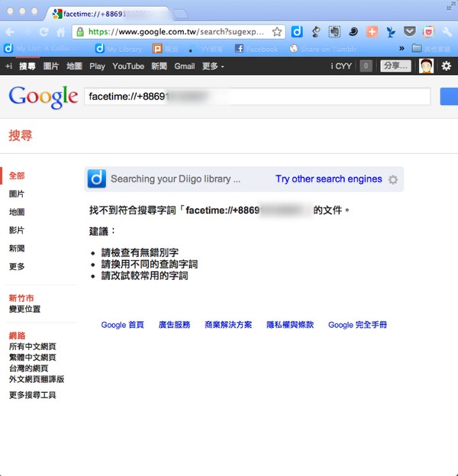Open Play in the black Google bar
This screenshot has width=458, height=476.
97,66
